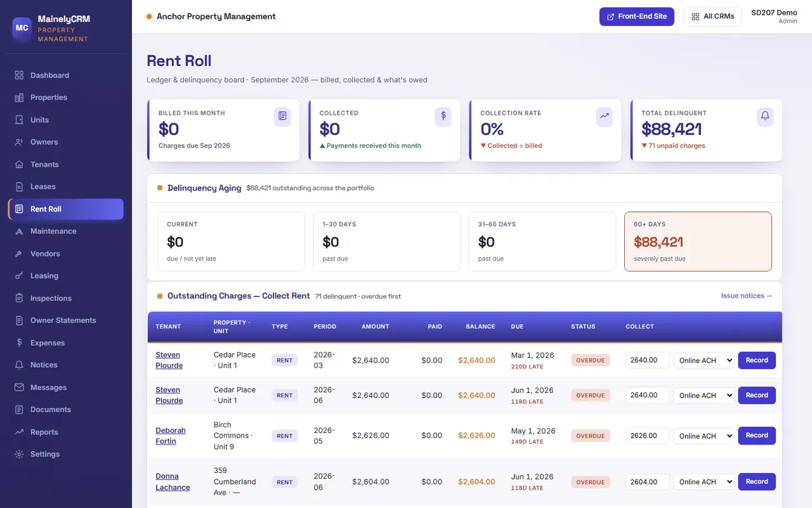Viewport: 812px width, 508px height.
Task: Click the Status column header
Action: click(x=583, y=326)
